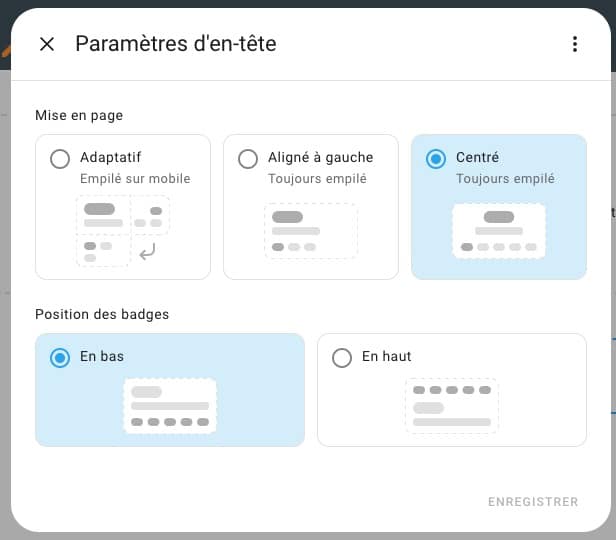The width and height of the screenshot is (616, 540).
Task: Enable the En haut radio button
Action: tap(342, 358)
